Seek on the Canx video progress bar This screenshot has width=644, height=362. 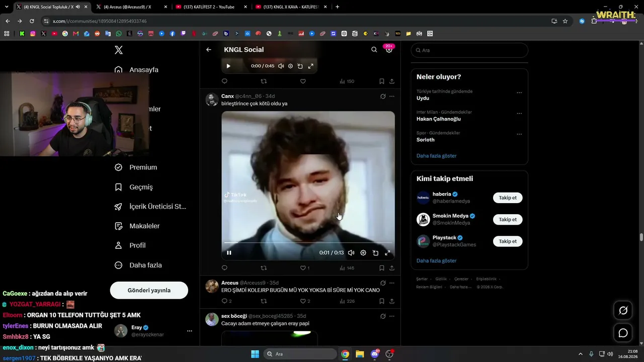click(308, 243)
